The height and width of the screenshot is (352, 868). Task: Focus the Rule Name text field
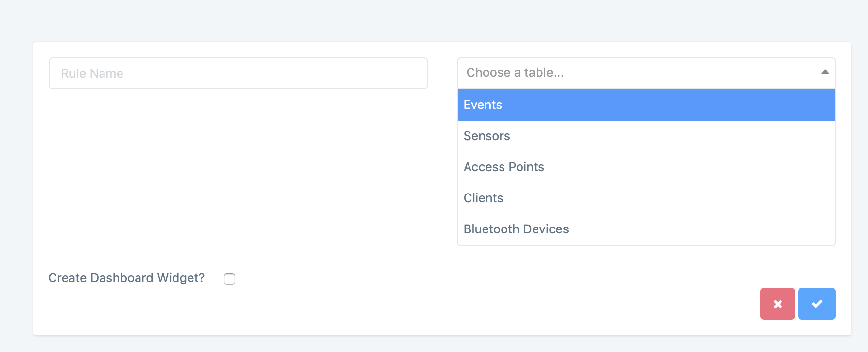coord(238,73)
